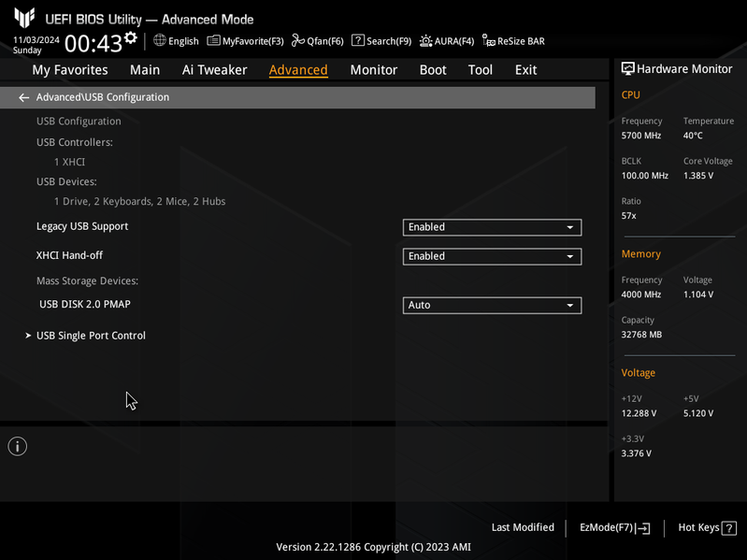This screenshot has height=560, width=747.
Task: Click Core Voltage value 1.385 V
Action: click(x=698, y=176)
